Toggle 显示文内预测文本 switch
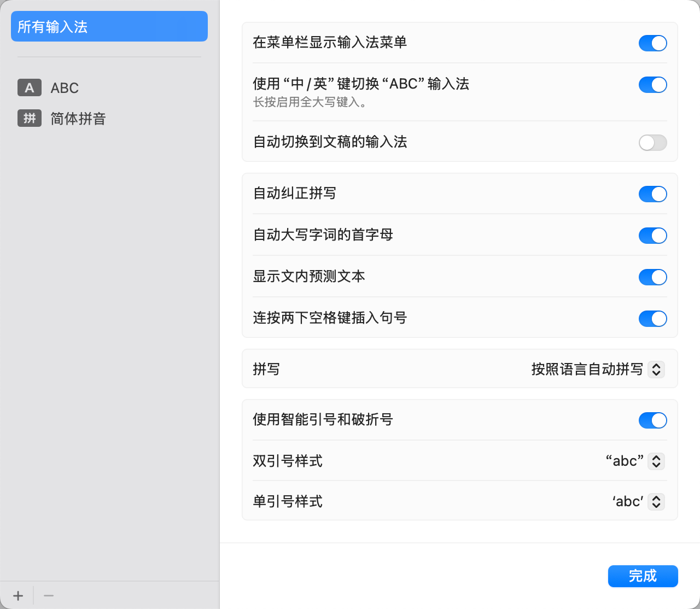This screenshot has width=700, height=609. coord(652,277)
